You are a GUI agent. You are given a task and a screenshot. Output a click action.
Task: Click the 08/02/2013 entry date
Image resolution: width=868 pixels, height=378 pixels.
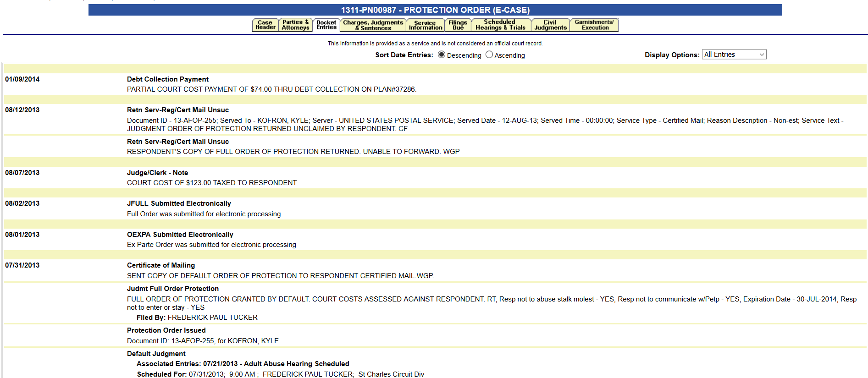[22, 203]
